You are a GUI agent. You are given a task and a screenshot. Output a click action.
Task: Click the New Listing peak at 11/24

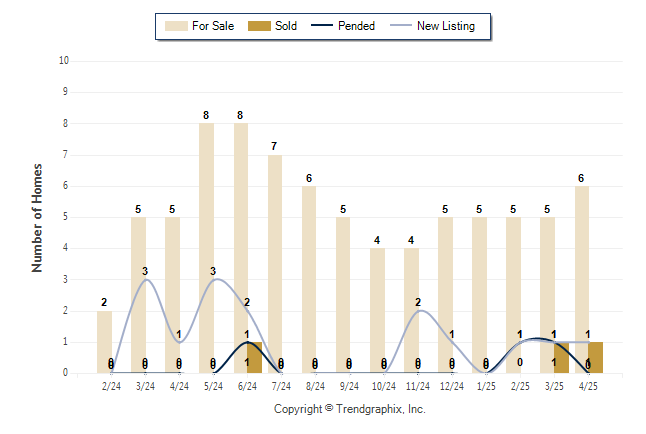point(419,311)
